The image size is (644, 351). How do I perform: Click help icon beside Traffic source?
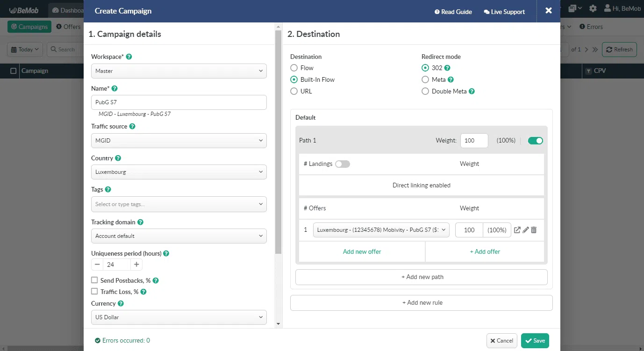(132, 126)
